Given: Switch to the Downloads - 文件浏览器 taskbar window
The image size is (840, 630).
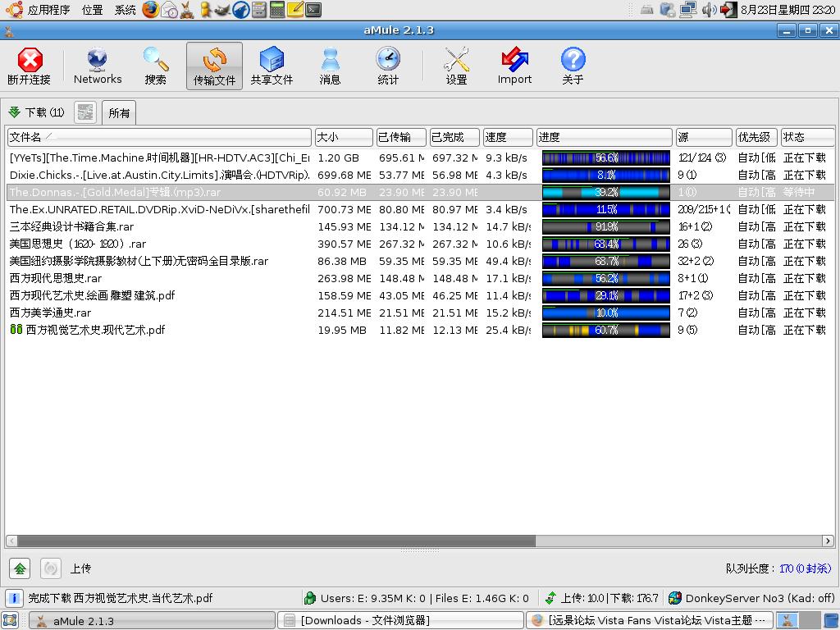Looking at the screenshot, I should point(400,620).
